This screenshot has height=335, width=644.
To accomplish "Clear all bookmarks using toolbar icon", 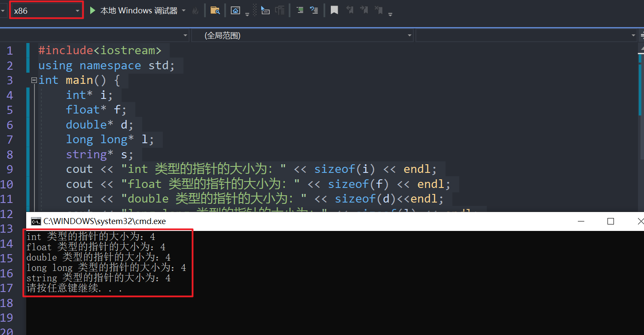I will tap(378, 10).
